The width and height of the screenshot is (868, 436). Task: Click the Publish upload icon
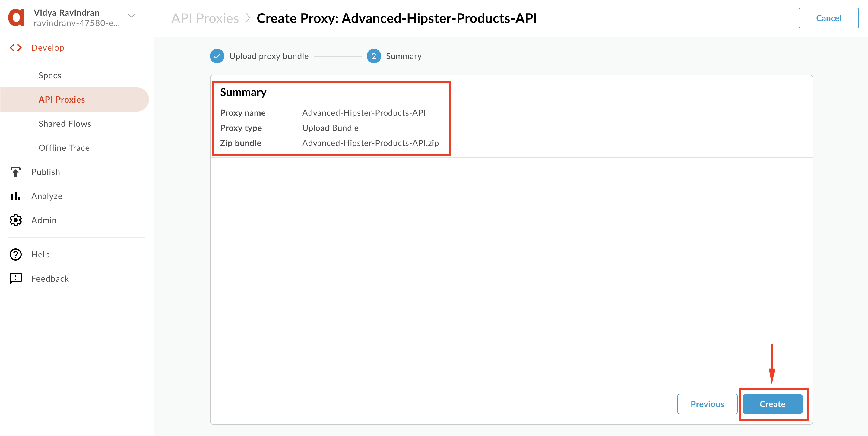[x=15, y=172]
